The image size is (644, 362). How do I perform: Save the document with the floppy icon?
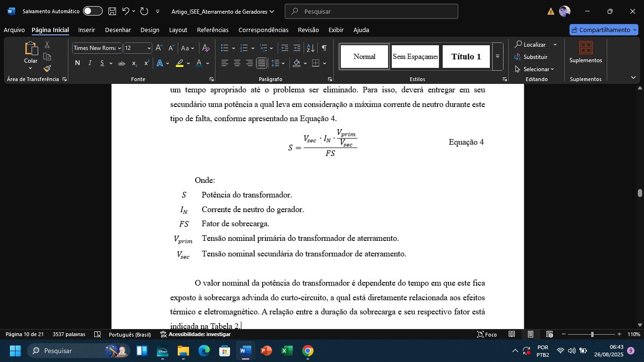[x=112, y=11]
